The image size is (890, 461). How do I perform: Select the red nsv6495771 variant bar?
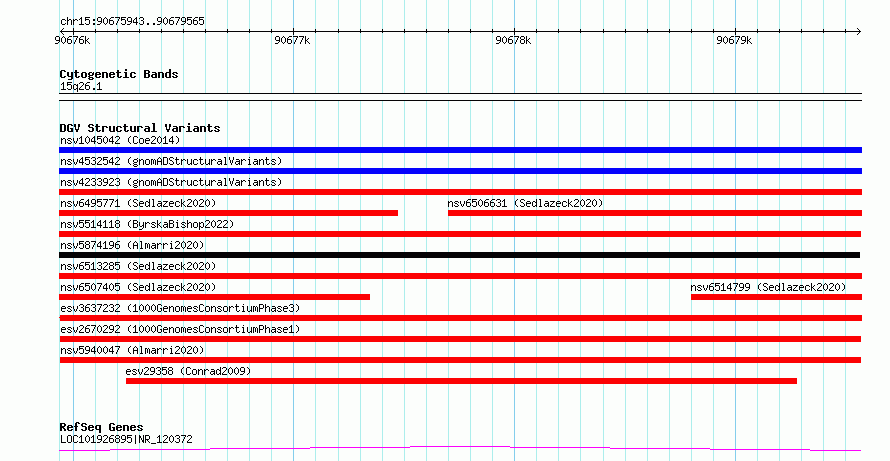[228, 213]
